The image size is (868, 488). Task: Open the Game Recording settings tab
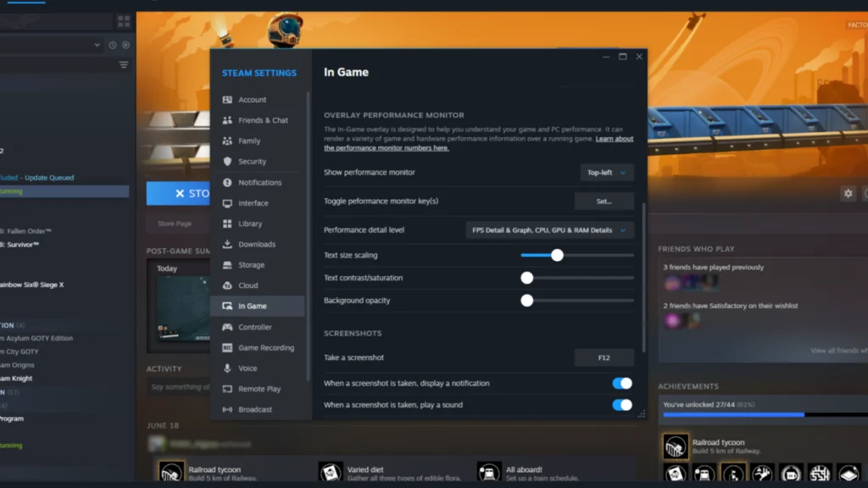tap(258, 347)
